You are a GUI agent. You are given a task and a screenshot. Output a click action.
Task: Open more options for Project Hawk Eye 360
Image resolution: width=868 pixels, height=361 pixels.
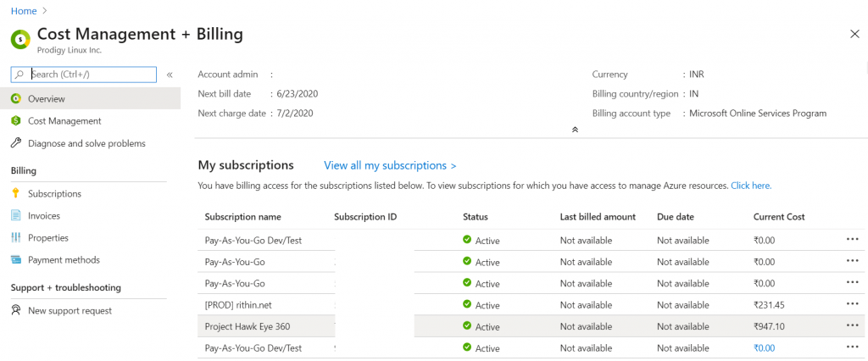pos(852,326)
